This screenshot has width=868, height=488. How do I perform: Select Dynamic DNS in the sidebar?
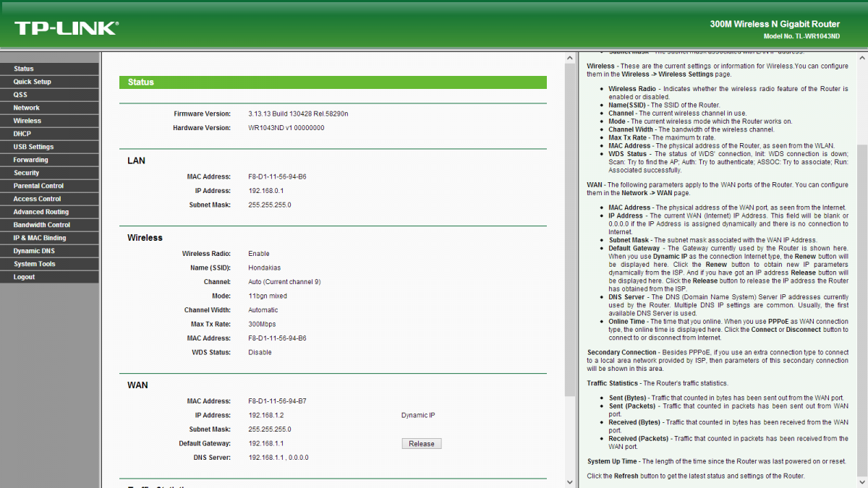pos(49,251)
